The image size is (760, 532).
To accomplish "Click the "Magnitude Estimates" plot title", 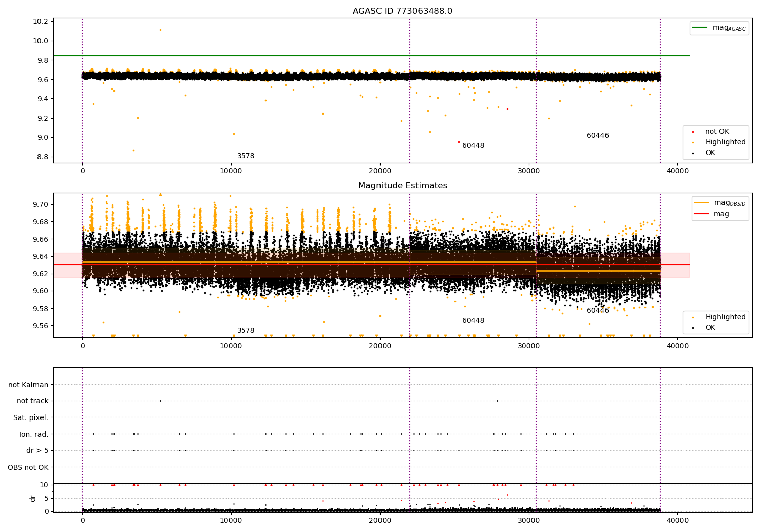I will point(402,186).
